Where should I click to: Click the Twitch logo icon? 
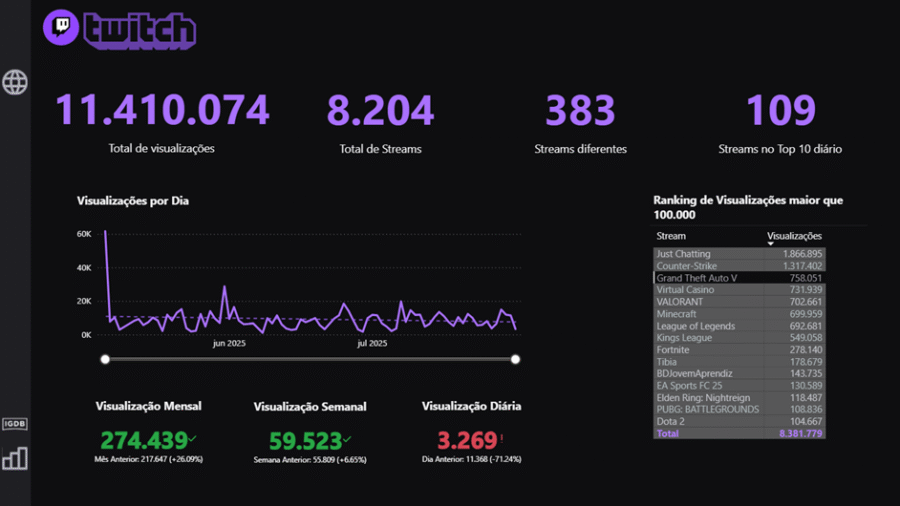[x=60, y=29]
